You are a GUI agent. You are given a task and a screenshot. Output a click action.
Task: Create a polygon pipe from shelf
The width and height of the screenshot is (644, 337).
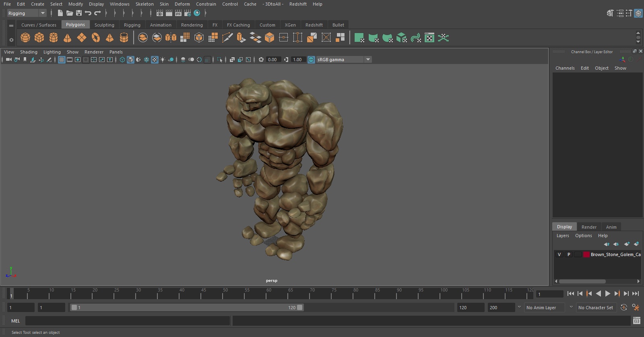tap(124, 38)
